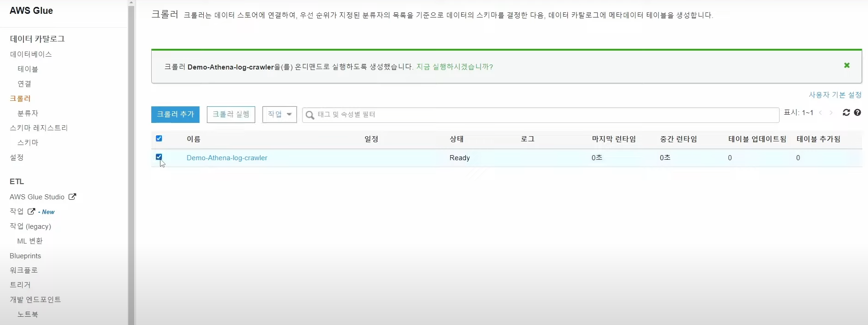Click the external link icon beside 작업 - New
The height and width of the screenshot is (325, 868).
click(x=31, y=211)
